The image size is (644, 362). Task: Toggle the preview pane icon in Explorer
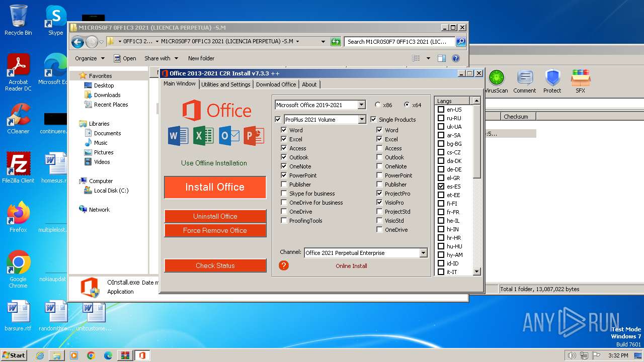tap(441, 58)
